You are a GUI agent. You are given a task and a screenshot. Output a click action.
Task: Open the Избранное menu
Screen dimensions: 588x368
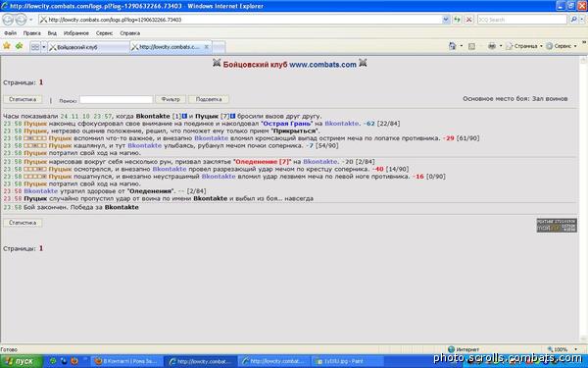click(x=76, y=33)
